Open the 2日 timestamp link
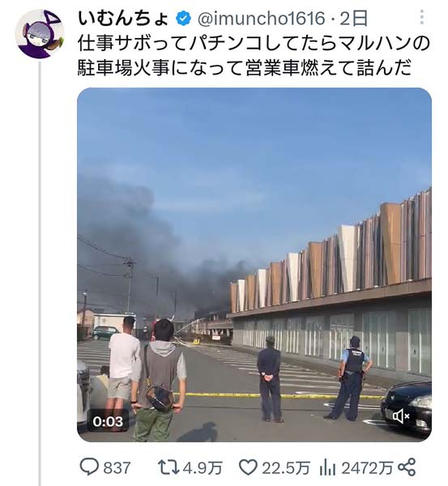Viewport: 448px width, 486px height. point(353,19)
